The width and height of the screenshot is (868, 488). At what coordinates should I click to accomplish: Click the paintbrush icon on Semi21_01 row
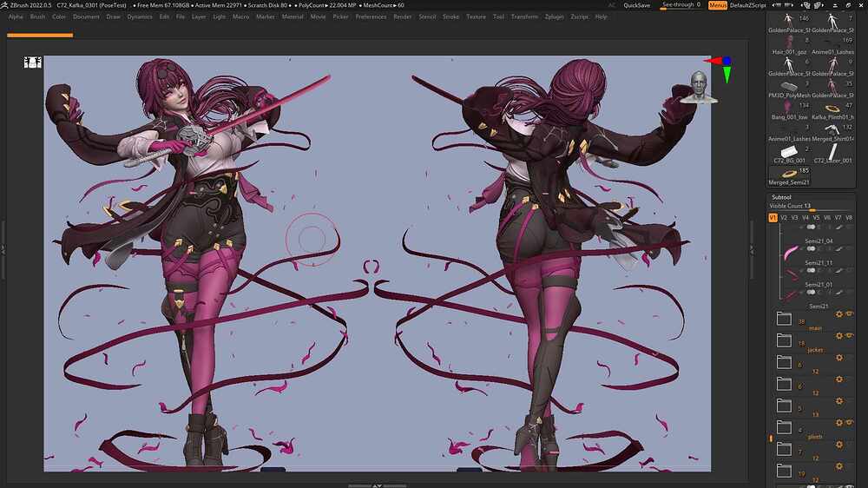[839, 292]
